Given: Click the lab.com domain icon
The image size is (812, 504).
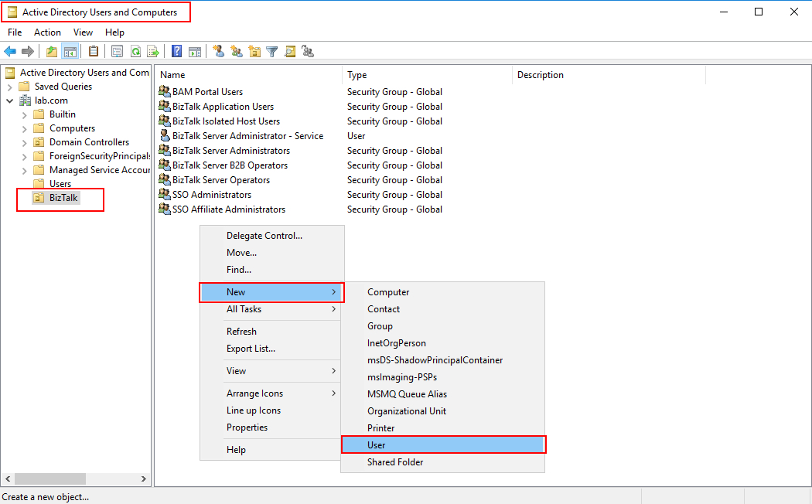Looking at the screenshot, I should tap(25, 100).
